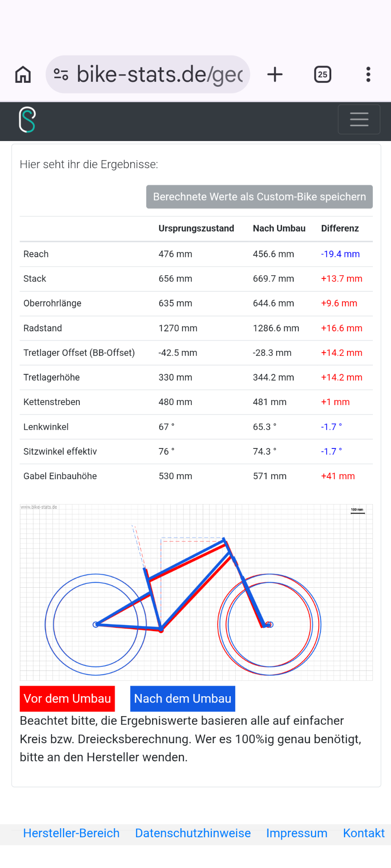This screenshot has width=391, height=868.
Task: Open the Impressum link
Action: point(297,833)
